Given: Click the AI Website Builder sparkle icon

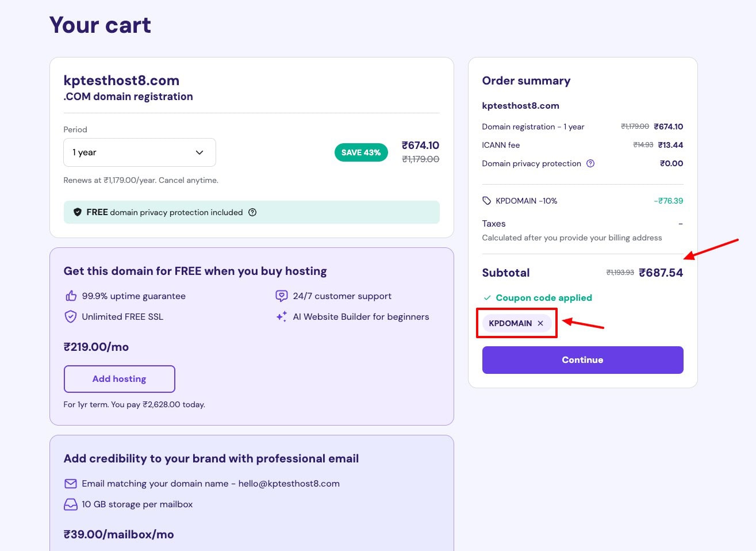Looking at the screenshot, I should click(281, 317).
